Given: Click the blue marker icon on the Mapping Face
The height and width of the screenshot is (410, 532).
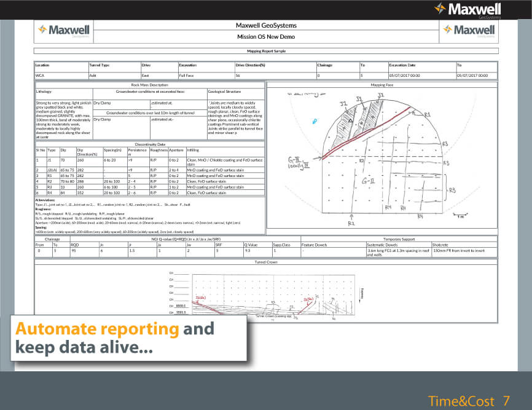Looking at the screenshot, I should click(x=315, y=121).
